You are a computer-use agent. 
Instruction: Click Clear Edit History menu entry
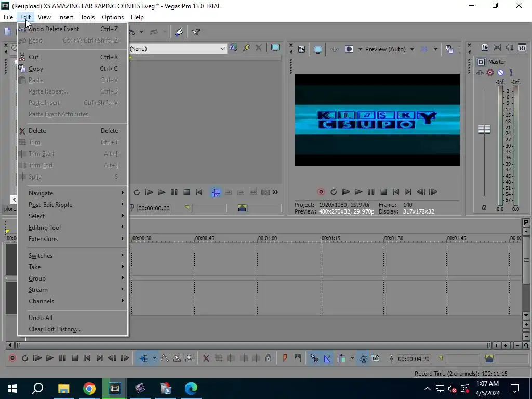(x=73, y=329)
